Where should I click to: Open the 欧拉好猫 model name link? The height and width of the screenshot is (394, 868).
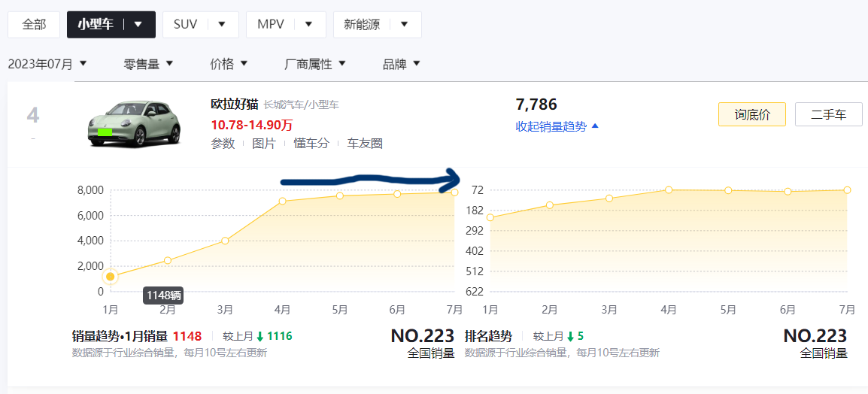235,104
